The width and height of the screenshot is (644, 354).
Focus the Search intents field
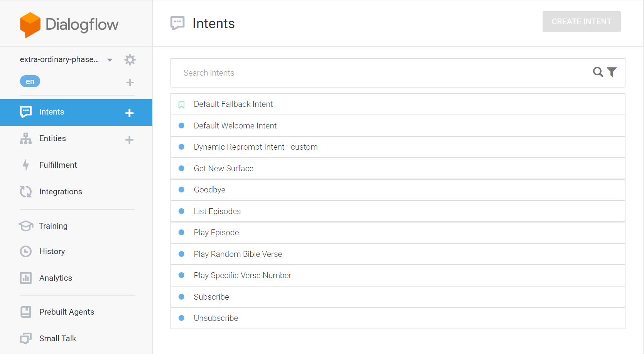pyautogui.click(x=382, y=73)
